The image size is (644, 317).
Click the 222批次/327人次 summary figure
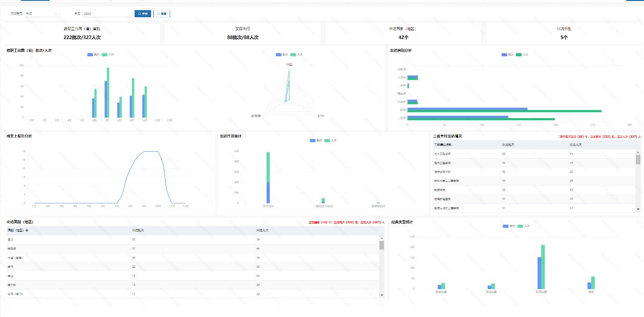click(x=82, y=38)
